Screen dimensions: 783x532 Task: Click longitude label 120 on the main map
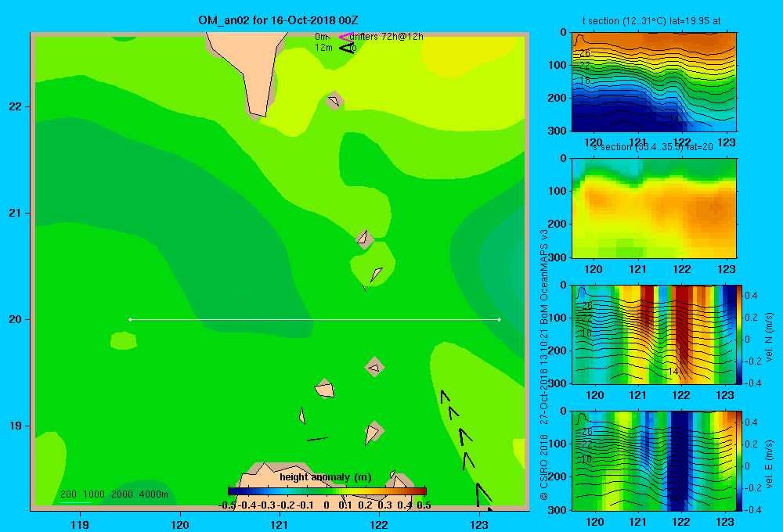[x=180, y=524]
